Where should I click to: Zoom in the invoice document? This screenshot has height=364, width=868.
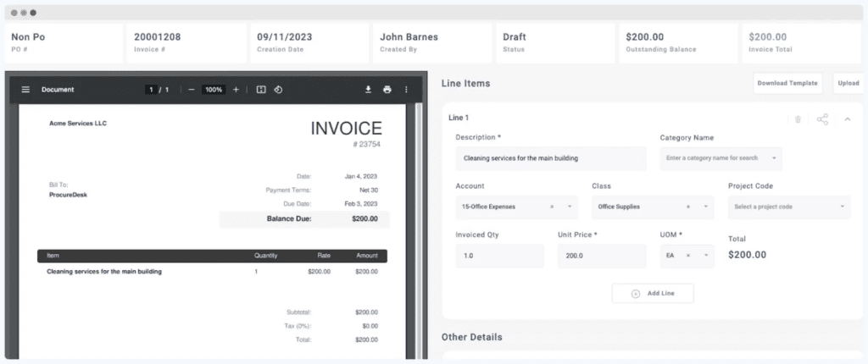pos(236,90)
